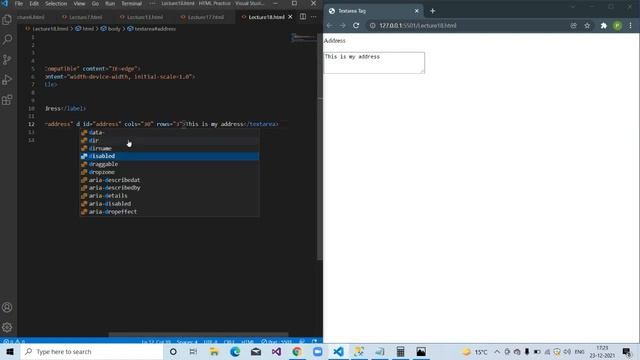The height and width of the screenshot is (360, 640).
Task: Open the Chrome profile avatar
Action: coord(617,25)
